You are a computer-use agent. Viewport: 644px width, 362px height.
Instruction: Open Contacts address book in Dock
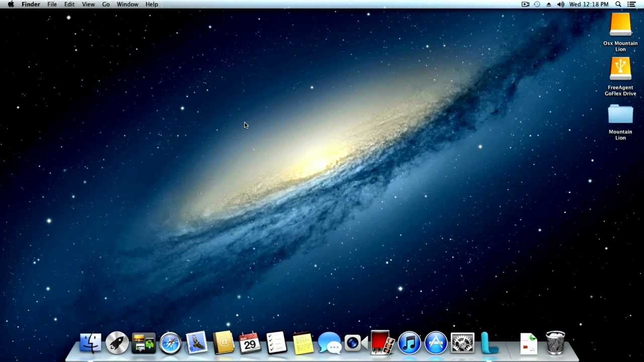click(223, 343)
